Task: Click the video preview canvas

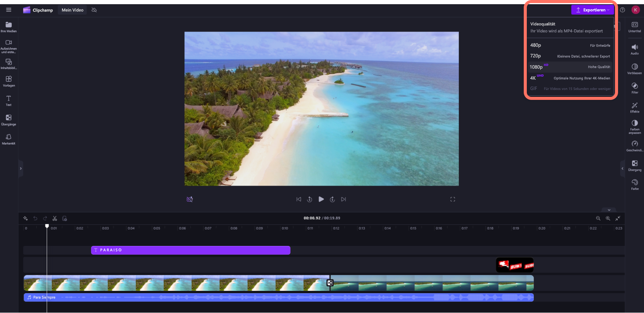Action: coord(321,109)
